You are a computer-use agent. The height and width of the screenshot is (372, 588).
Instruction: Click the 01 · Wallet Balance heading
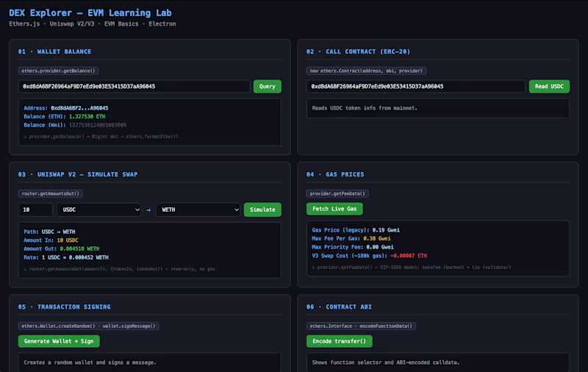[x=54, y=51]
